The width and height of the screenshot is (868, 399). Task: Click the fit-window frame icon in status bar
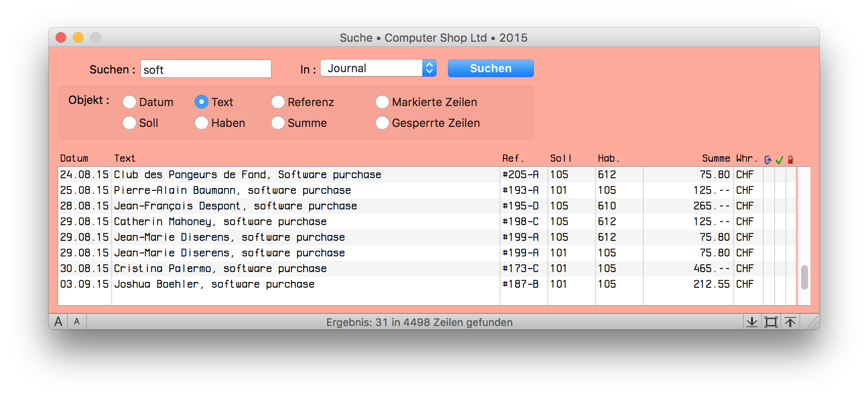[771, 322]
